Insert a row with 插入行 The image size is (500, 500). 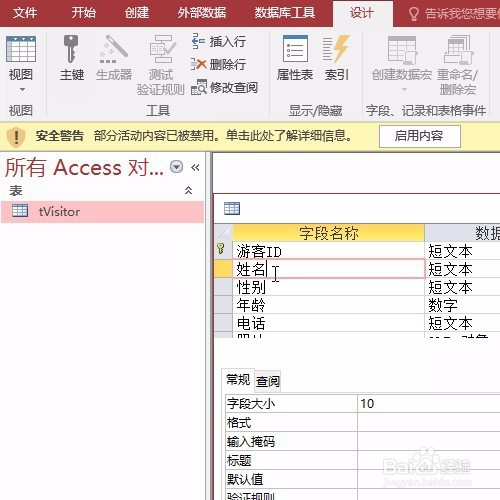(219, 42)
